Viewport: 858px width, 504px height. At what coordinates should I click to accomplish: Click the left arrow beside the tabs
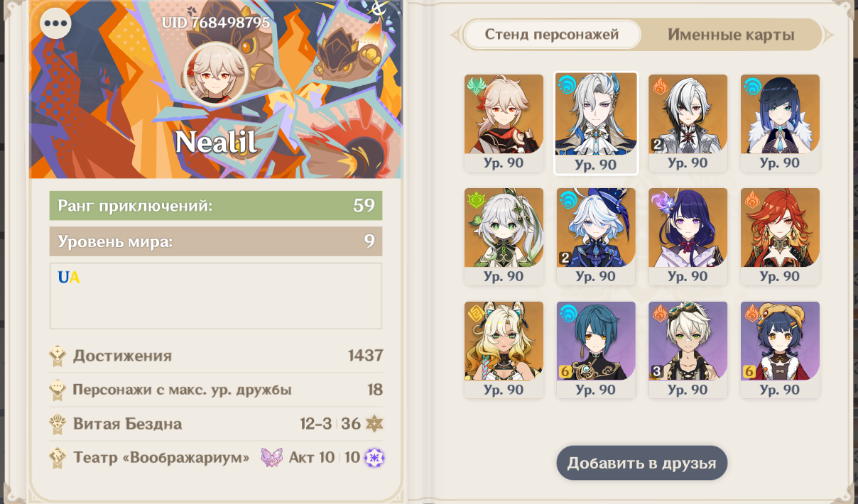click(x=455, y=35)
